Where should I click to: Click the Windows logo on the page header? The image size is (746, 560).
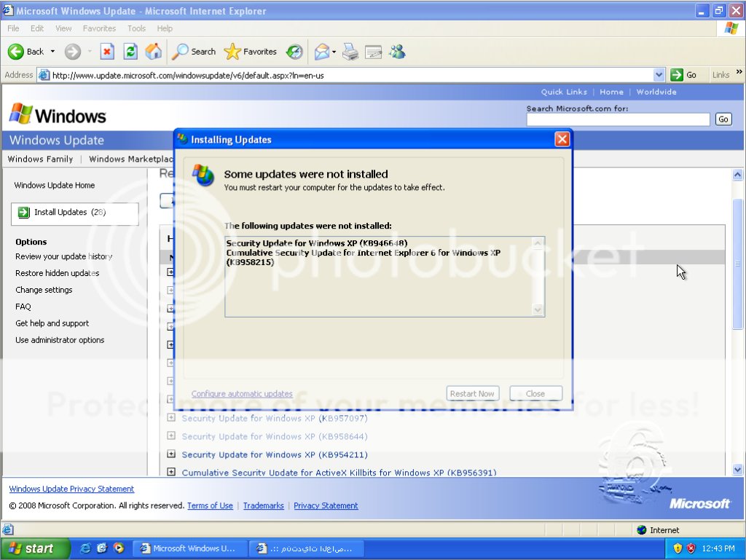(58, 116)
